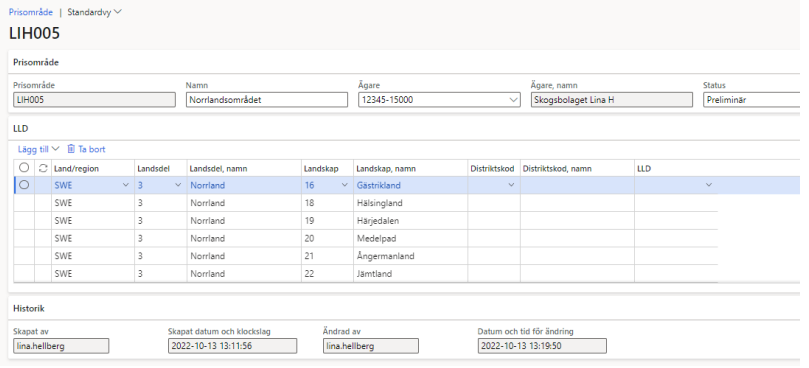Follow the Prisområde breadcrumb link
809x368 pixels.
pyautogui.click(x=31, y=12)
